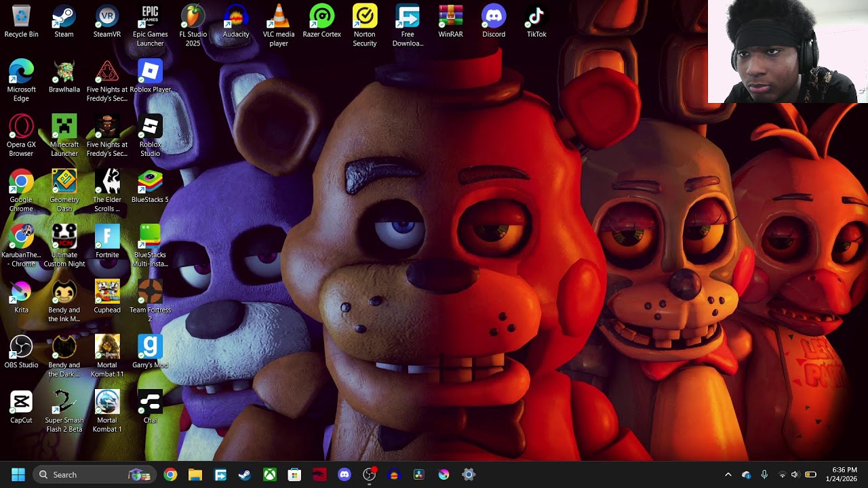Open Microsoft Store from the taskbar

click(294, 474)
